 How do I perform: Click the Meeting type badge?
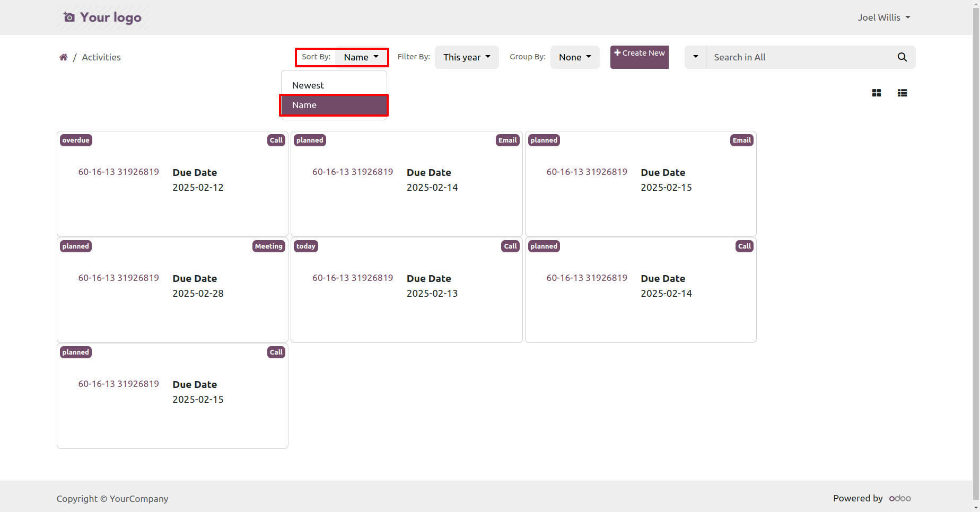point(269,246)
